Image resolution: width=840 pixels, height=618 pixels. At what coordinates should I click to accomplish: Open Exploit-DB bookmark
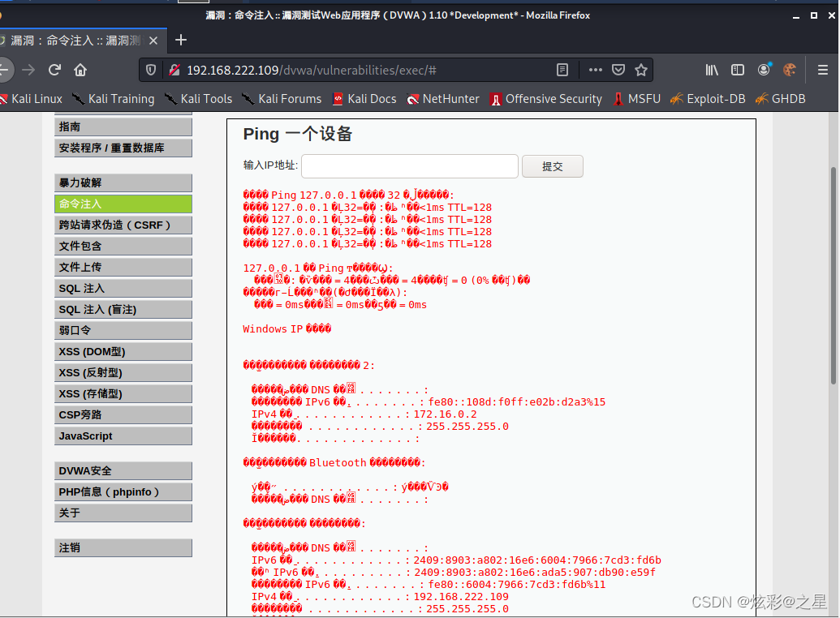[x=708, y=99]
